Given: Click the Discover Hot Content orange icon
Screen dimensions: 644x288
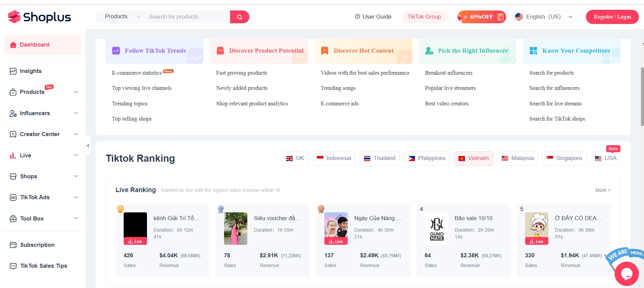Looking at the screenshot, I should tap(325, 51).
